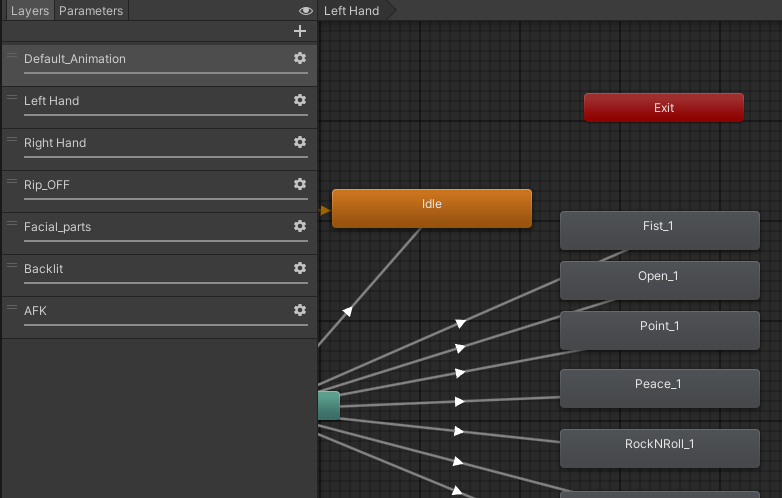This screenshot has width=782, height=498.
Task: Click the Left Hand breadcrumb
Action: tap(352, 10)
